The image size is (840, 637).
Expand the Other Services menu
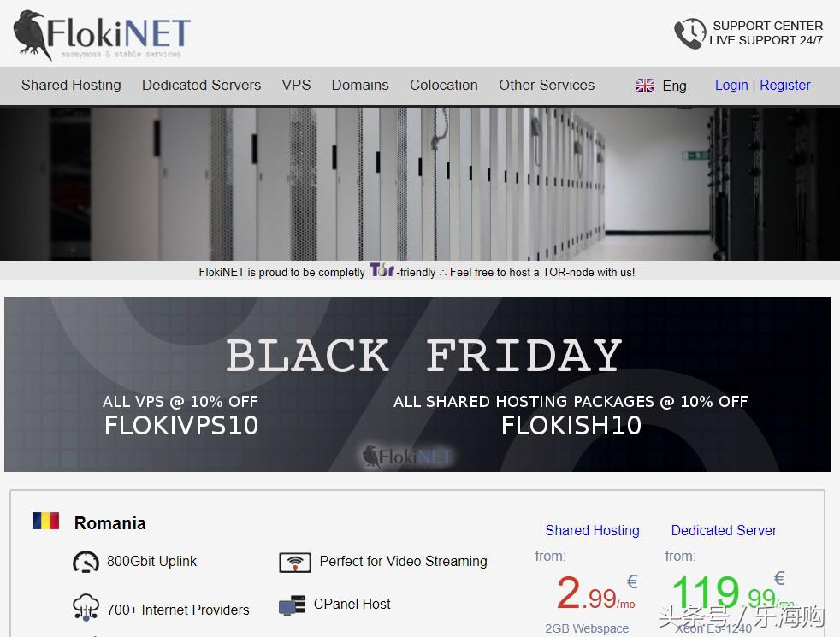(547, 86)
